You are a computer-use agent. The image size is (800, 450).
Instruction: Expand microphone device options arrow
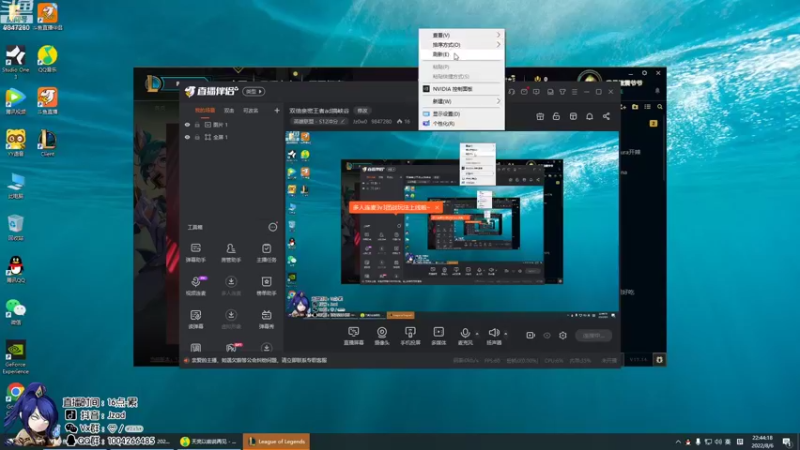[x=477, y=334]
